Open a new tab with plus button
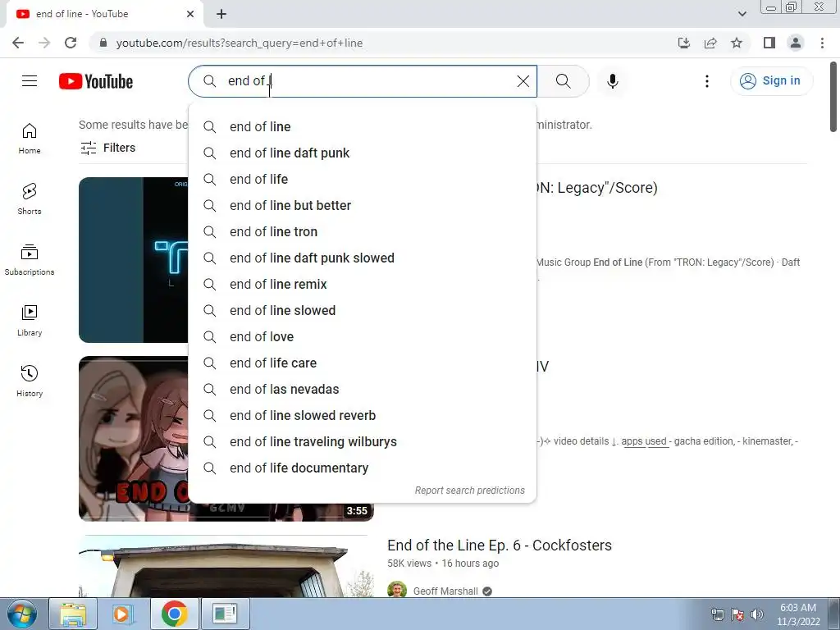 [x=221, y=14]
